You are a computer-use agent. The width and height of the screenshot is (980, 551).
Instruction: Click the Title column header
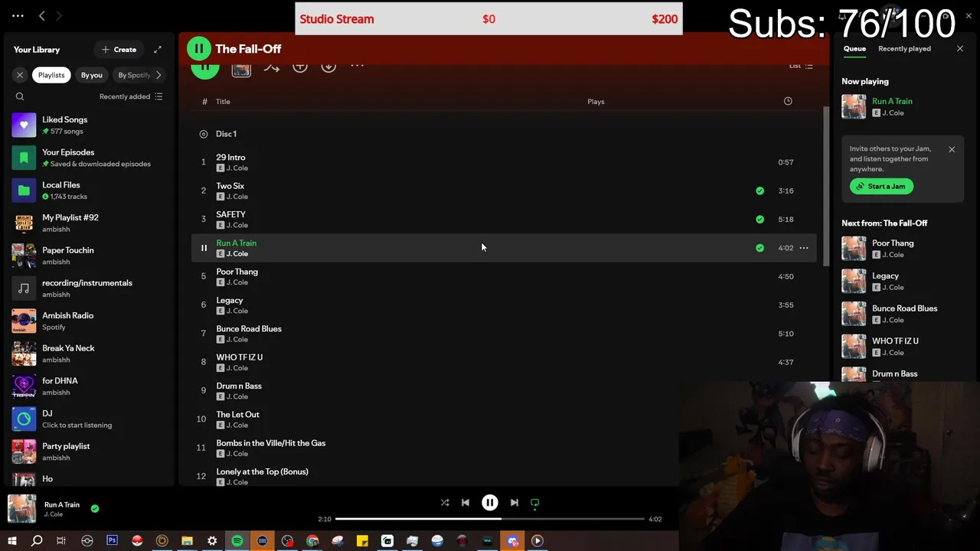point(223,101)
